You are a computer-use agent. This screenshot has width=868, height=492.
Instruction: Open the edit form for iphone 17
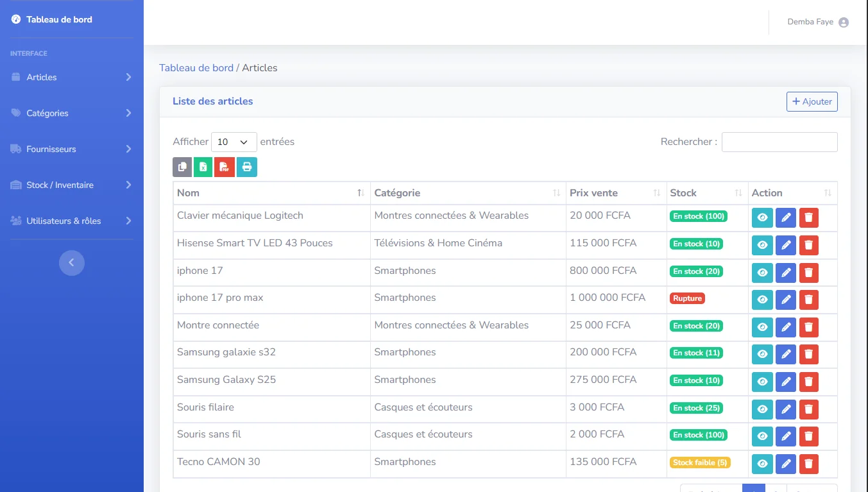[x=785, y=272]
